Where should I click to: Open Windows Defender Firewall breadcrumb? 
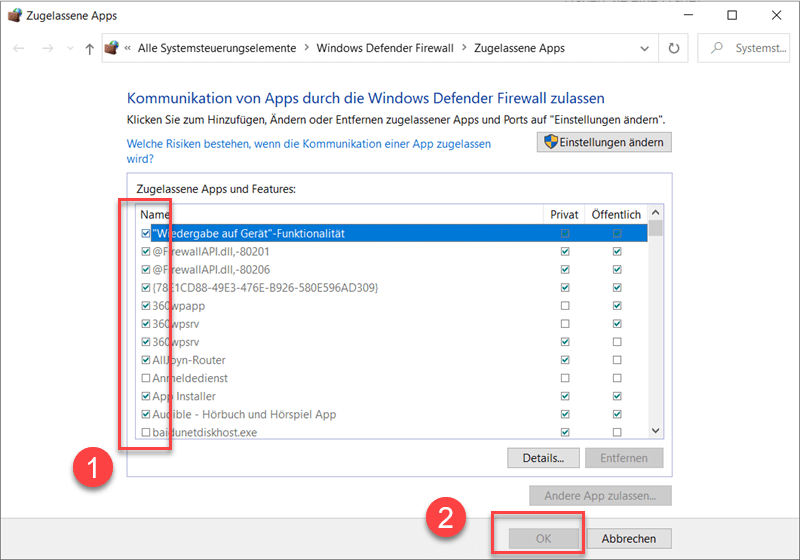point(385,48)
